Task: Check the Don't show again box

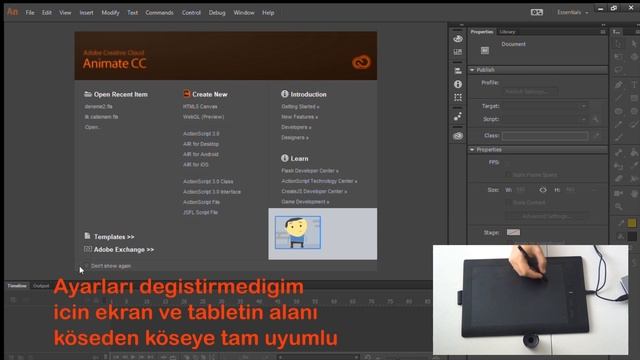Action: coord(86,266)
